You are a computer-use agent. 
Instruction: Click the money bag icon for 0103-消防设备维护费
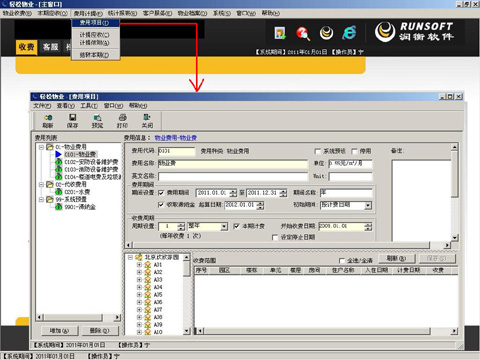pyautogui.click(x=59, y=169)
